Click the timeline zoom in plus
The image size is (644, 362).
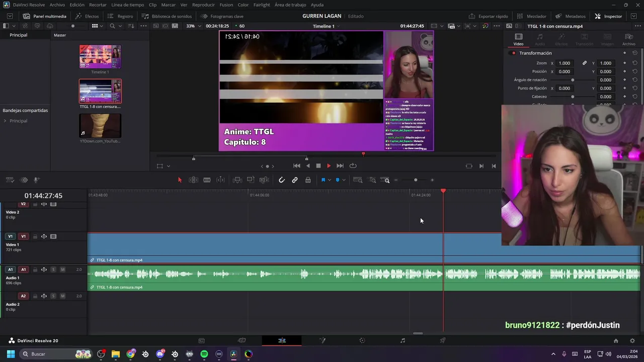(x=432, y=180)
